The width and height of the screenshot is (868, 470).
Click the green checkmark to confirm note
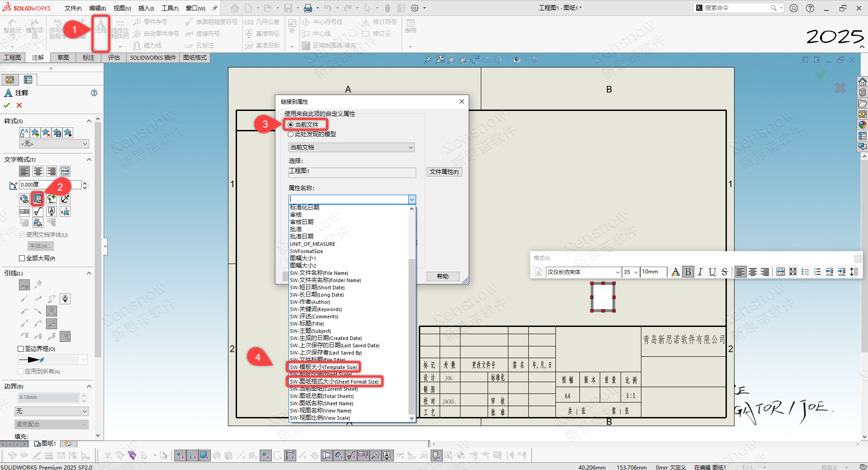click(7, 105)
